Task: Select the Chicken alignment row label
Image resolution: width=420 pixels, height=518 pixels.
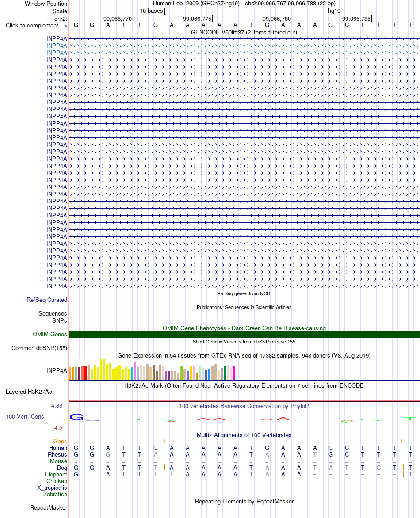Action: (57, 481)
